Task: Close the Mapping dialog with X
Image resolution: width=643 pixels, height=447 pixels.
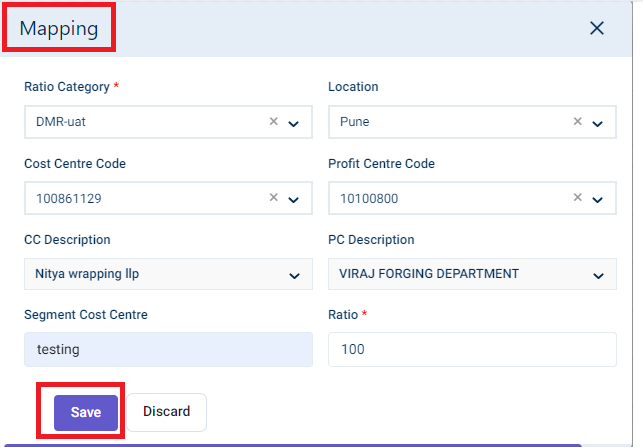Action: pyautogui.click(x=597, y=28)
